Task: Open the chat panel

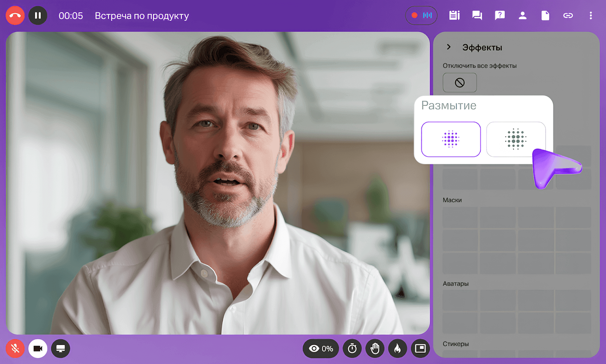Action: 477,16
